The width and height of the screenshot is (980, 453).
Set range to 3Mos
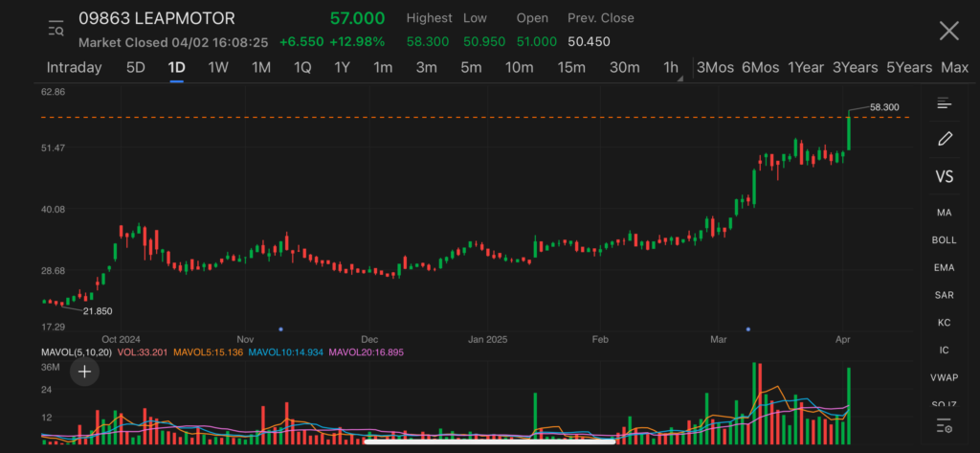(x=715, y=68)
